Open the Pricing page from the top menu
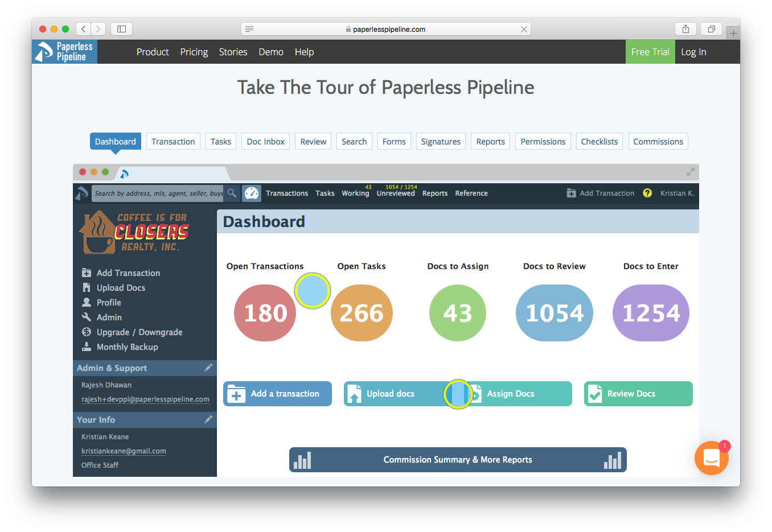This screenshot has height=532, width=772. (194, 52)
